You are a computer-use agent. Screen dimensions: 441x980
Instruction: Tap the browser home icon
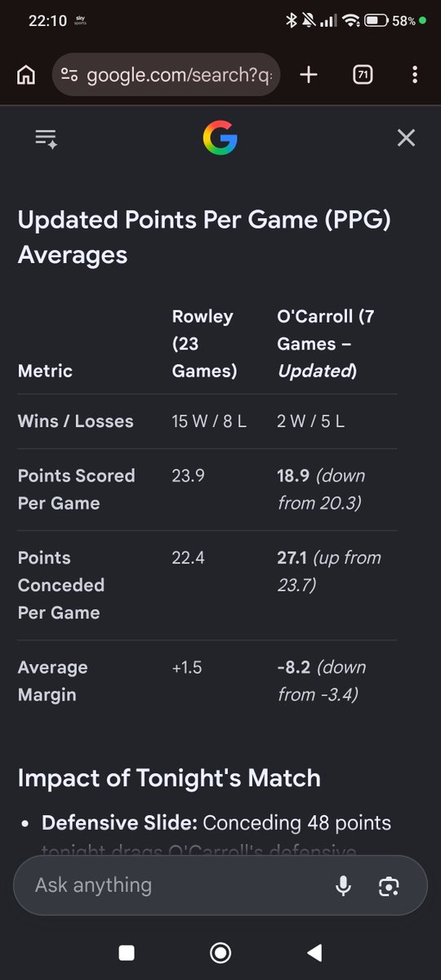26,75
